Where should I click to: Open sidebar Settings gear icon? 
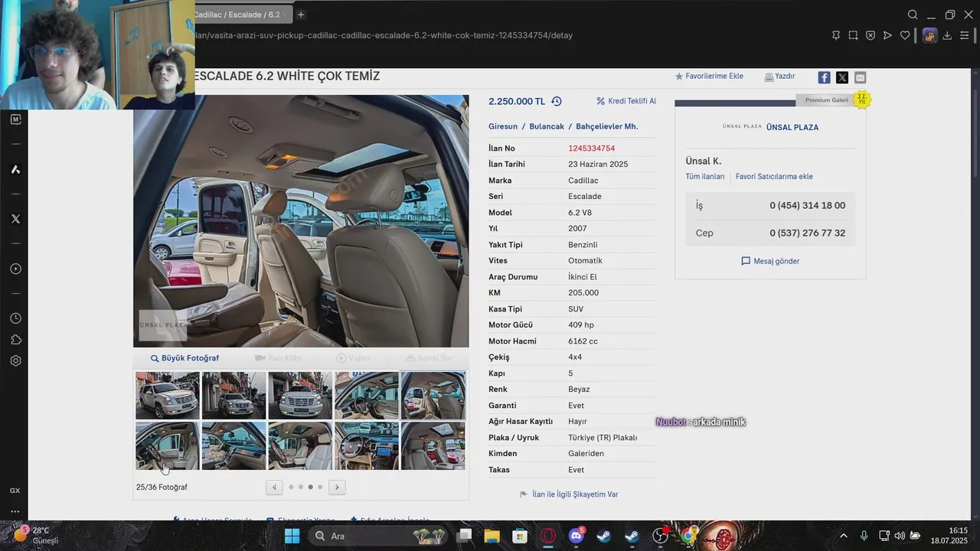pos(15,360)
